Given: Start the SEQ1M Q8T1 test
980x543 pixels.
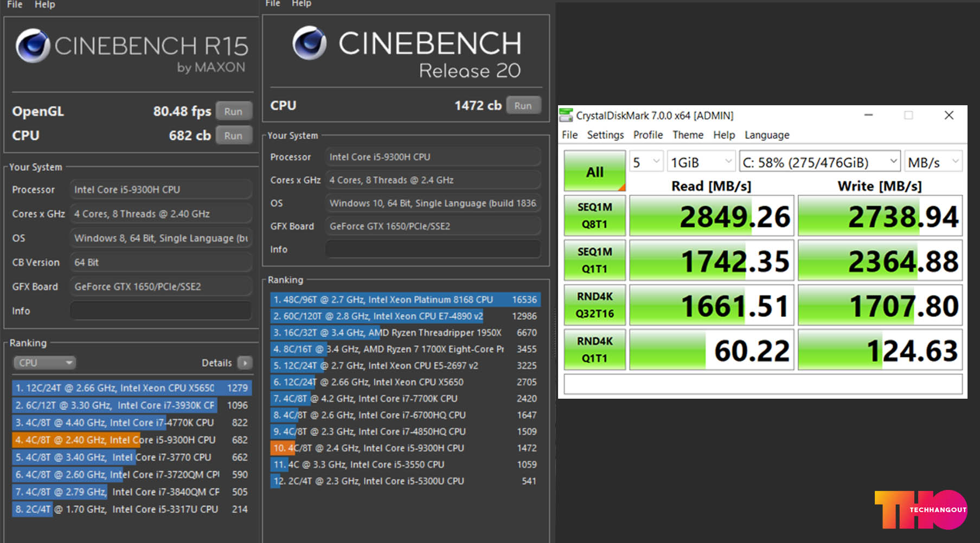Looking at the screenshot, I should tap(595, 215).
